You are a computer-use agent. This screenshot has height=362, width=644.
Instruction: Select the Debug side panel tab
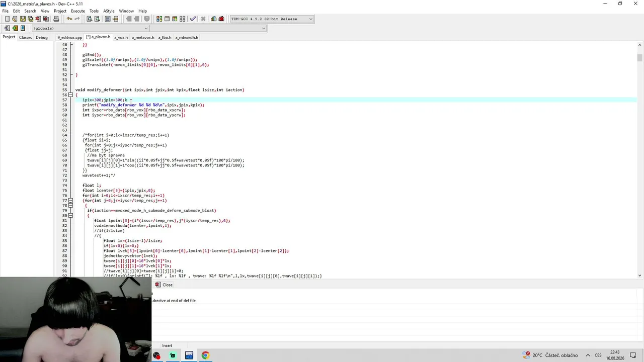click(42, 37)
